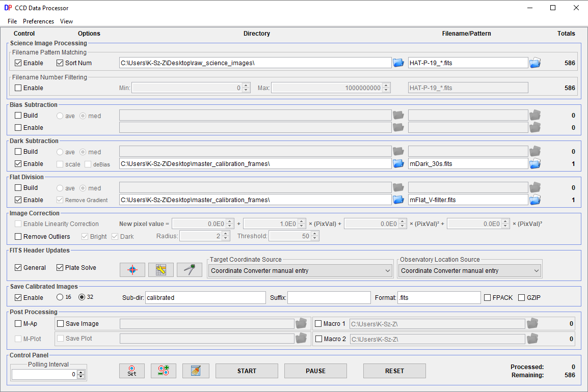Browse folder for science images directory
This screenshot has height=392, width=588.
click(x=398, y=63)
